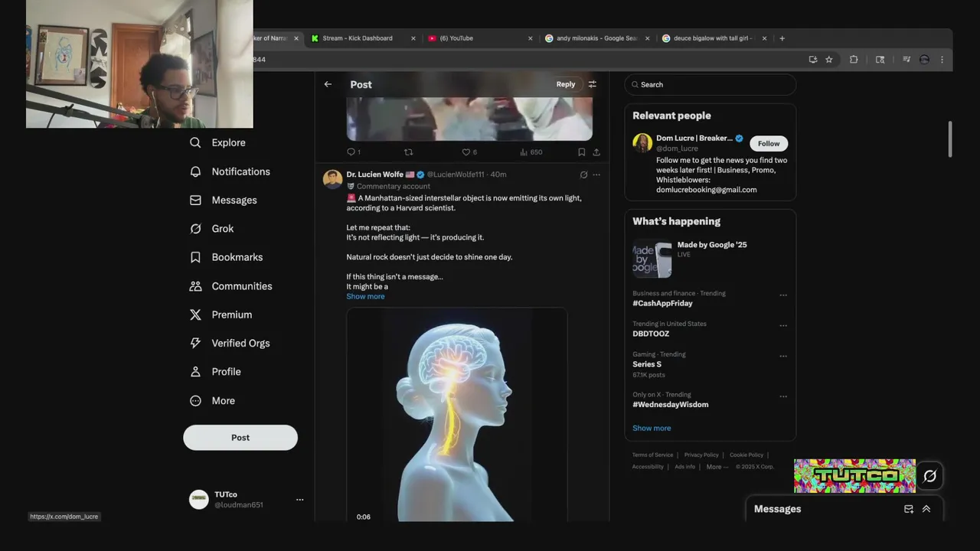Open the Cookie Policy link

tap(746, 455)
